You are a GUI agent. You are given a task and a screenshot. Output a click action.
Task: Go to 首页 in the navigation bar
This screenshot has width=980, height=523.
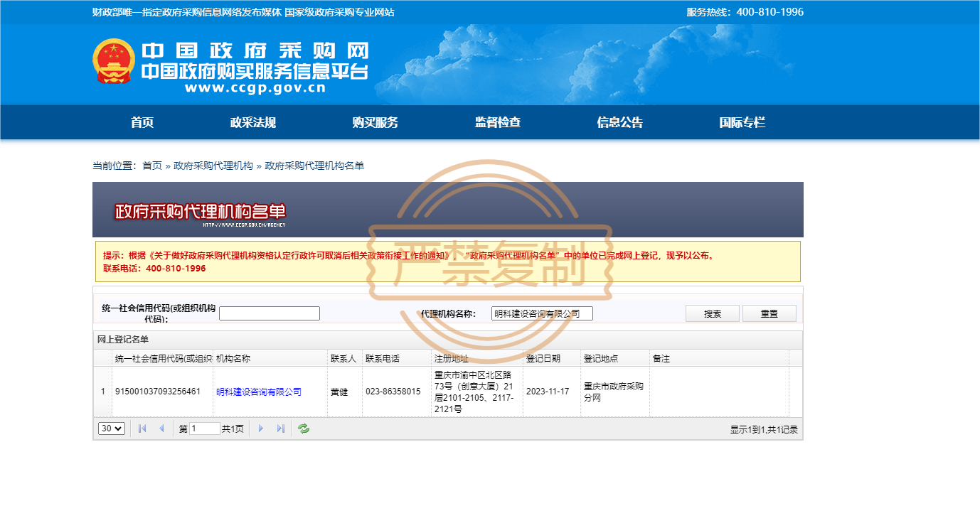[x=141, y=122]
